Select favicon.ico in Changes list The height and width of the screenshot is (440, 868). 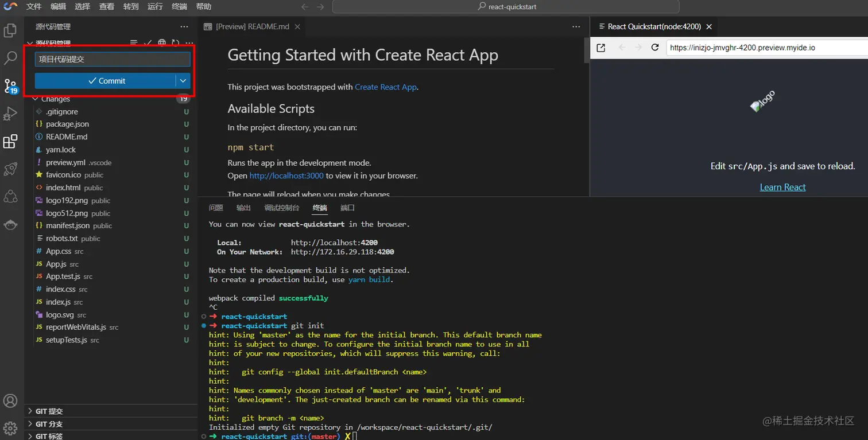coord(111,175)
